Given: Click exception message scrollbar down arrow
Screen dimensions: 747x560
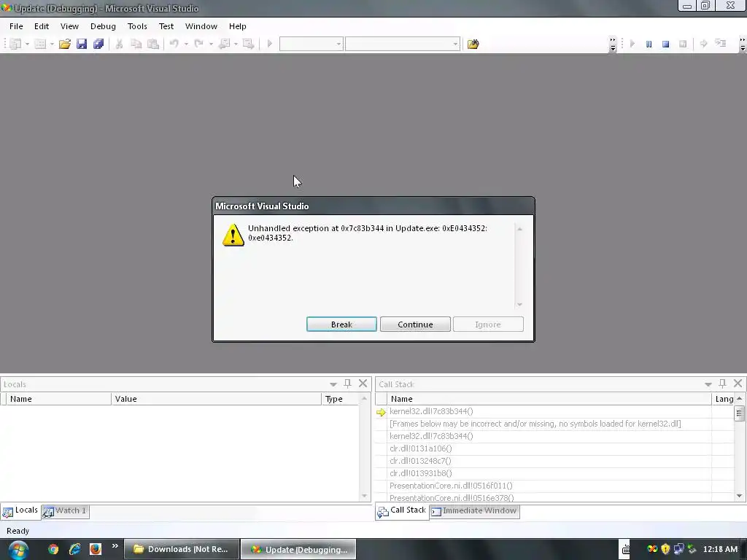Looking at the screenshot, I should pos(519,304).
